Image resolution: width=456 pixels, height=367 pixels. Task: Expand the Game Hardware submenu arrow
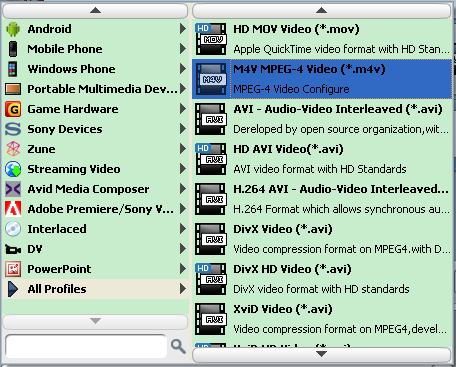[183, 109]
